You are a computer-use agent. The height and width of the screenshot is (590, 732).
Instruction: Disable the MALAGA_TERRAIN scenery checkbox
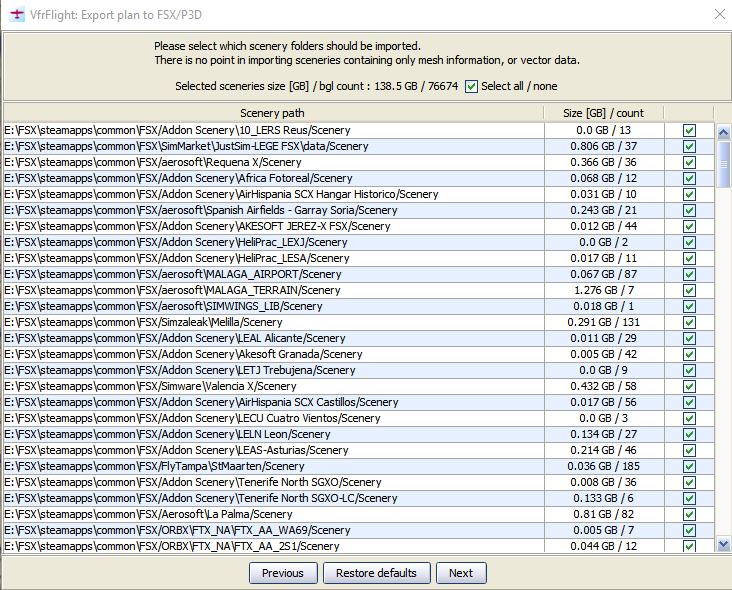coord(689,290)
